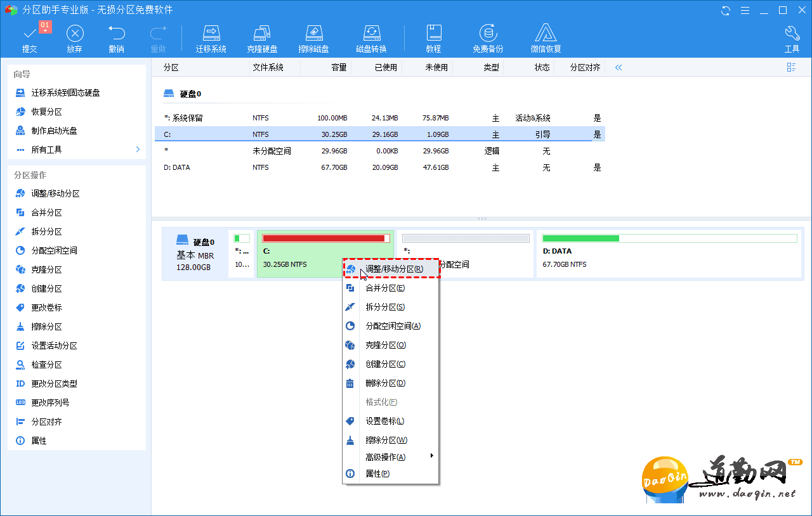This screenshot has height=516, width=812.
Task: Click 更改序列号 in left sidebar
Action: (x=43, y=403)
